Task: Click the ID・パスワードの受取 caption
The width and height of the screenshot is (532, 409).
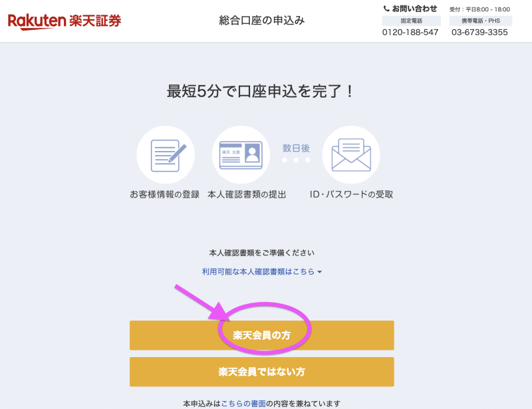Action: (x=351, y=194)
